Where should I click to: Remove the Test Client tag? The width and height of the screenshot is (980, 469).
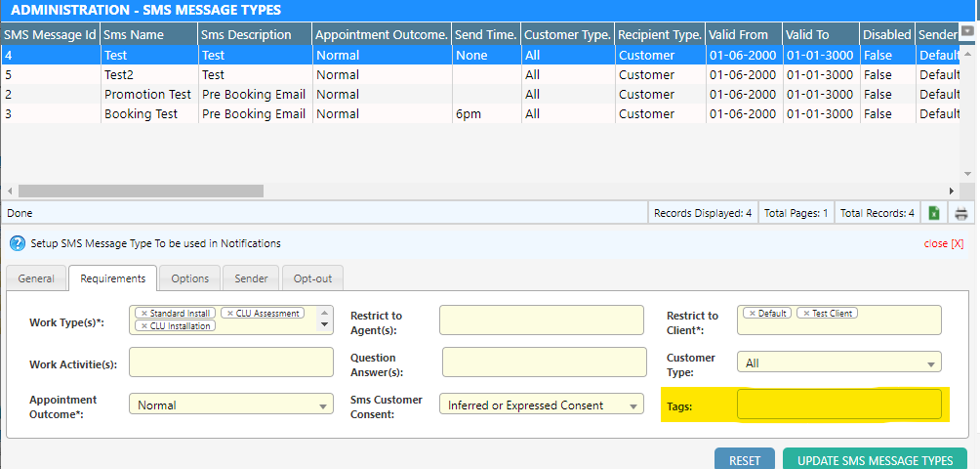(x=806, y=314)
